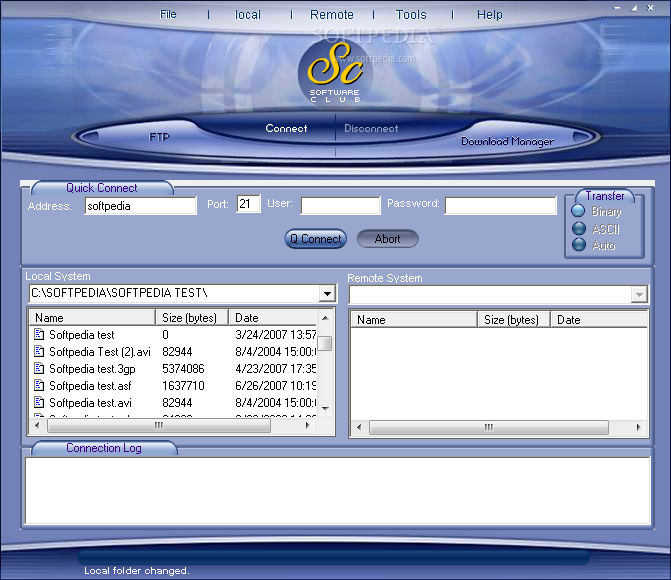Maximize the application window
Screen dimensions: 671x580
[x=633, y=8]
